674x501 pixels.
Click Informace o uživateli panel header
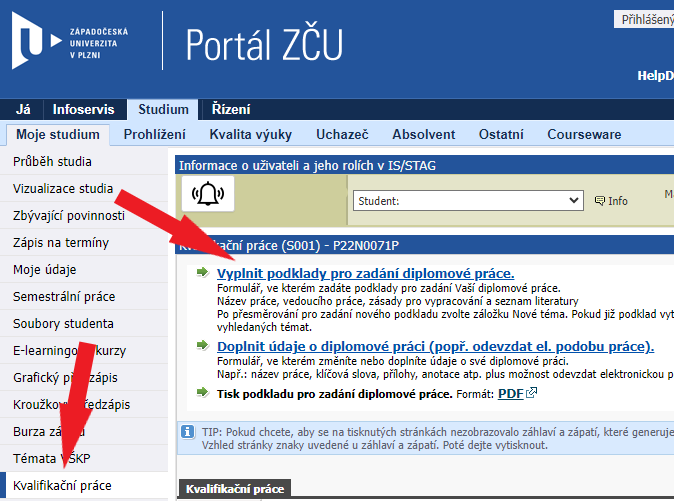tap(424, 165)
